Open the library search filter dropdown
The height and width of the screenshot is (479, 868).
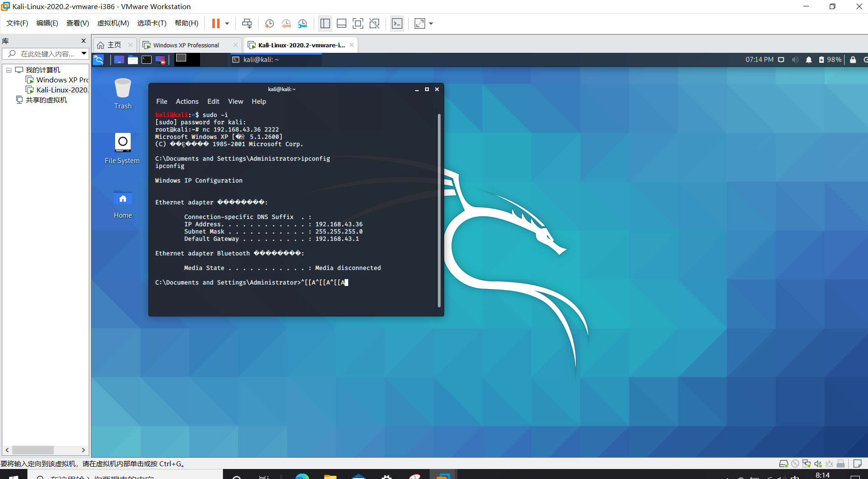[84, 54]
